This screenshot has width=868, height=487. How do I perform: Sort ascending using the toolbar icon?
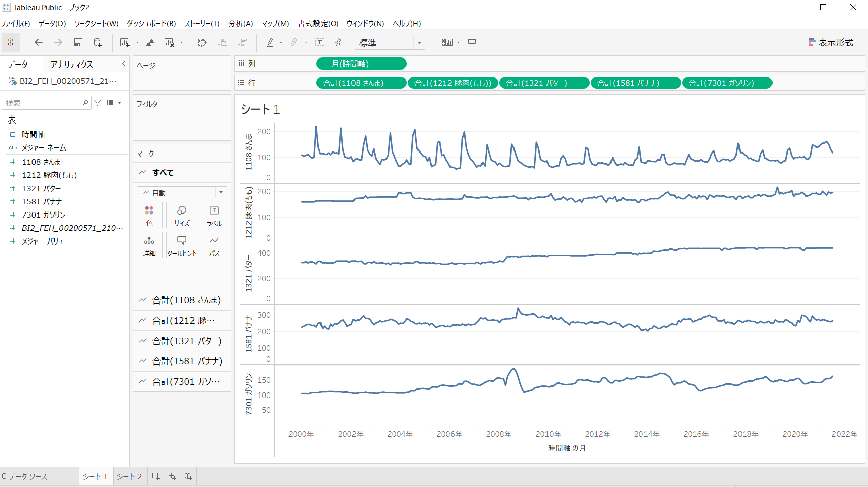click(x=222, y=43)
